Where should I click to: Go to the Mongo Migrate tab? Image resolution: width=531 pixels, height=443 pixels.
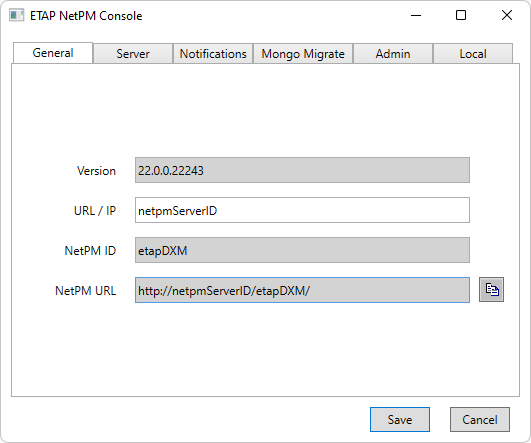tap(303, 54)
